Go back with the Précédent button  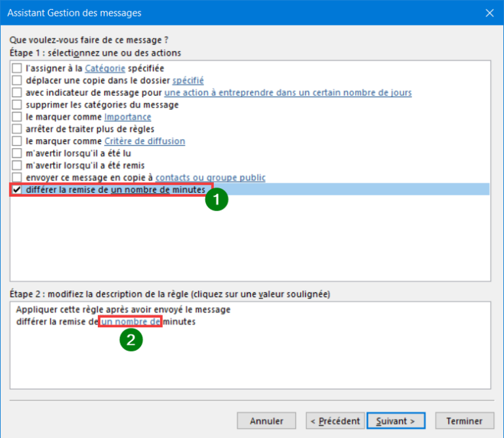tap(335, 421)
